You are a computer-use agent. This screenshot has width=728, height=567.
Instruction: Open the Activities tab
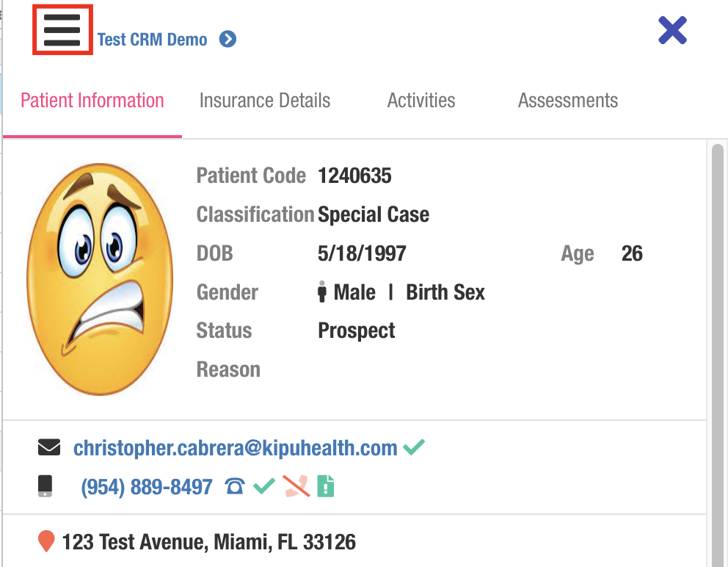point(421,101)
